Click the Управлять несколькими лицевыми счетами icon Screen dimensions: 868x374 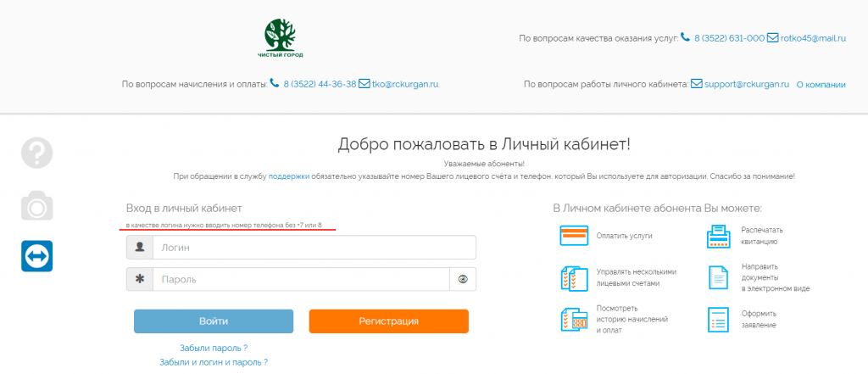pos(574,277)
